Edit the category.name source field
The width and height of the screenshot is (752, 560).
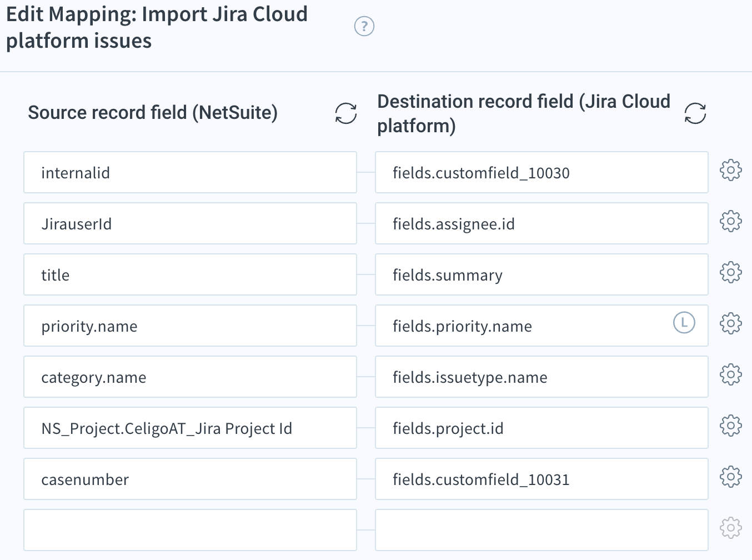(x=190, y=377)
